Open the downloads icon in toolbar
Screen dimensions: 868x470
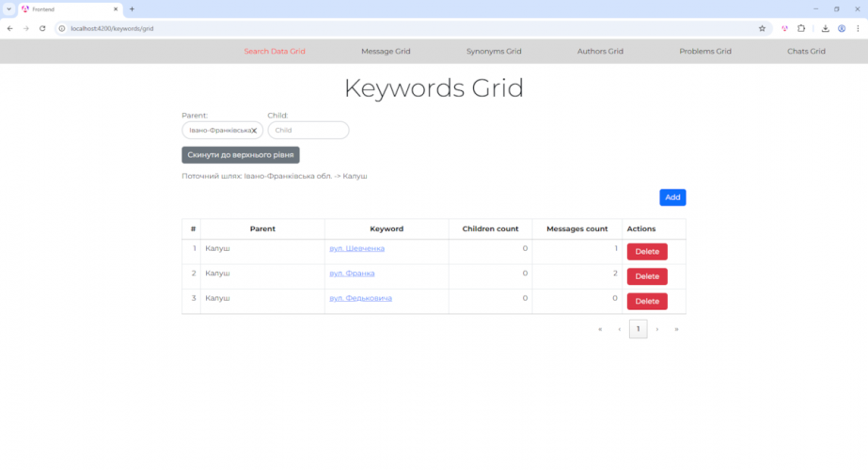[825, 28]
